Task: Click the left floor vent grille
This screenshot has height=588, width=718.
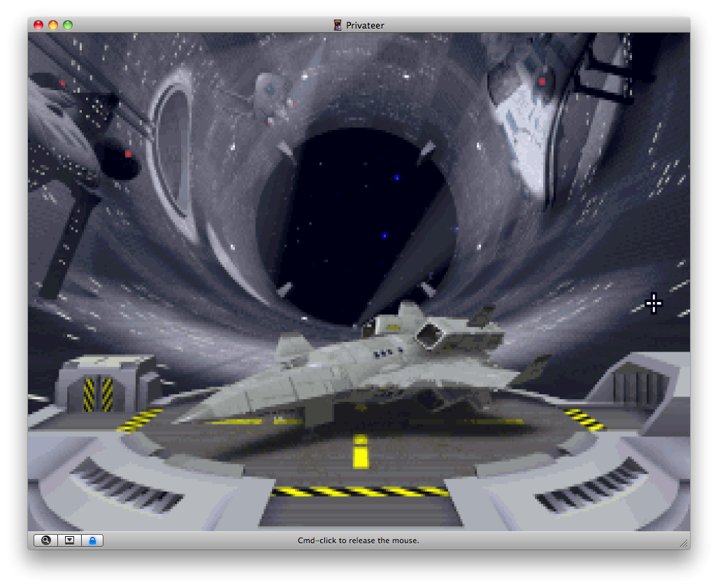Action: coord(126,484)
